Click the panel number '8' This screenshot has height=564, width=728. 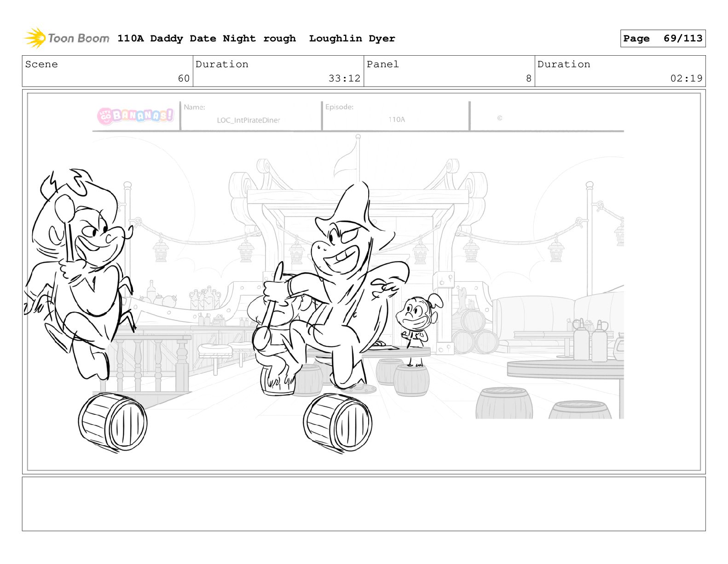(x=529, y=78)
